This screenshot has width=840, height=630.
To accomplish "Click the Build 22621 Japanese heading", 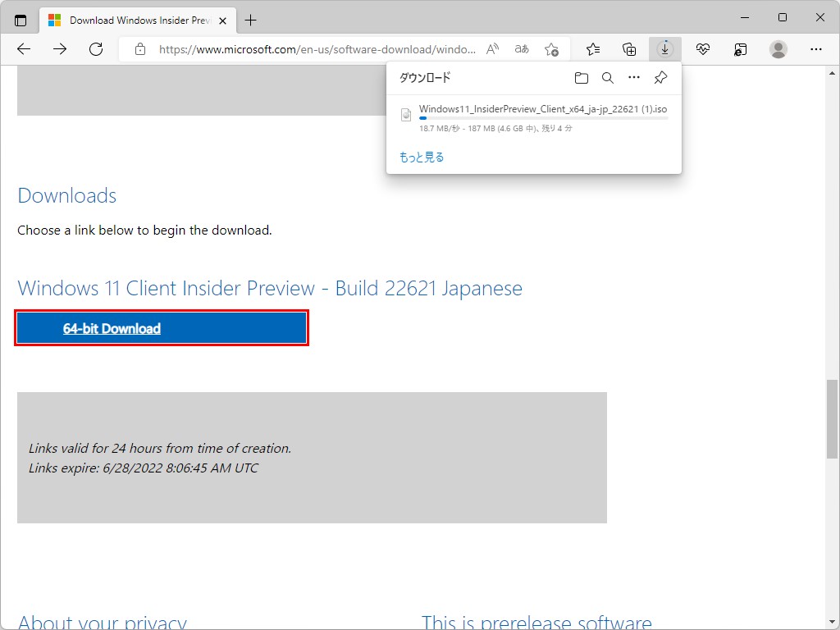I will tap(269, 288).
